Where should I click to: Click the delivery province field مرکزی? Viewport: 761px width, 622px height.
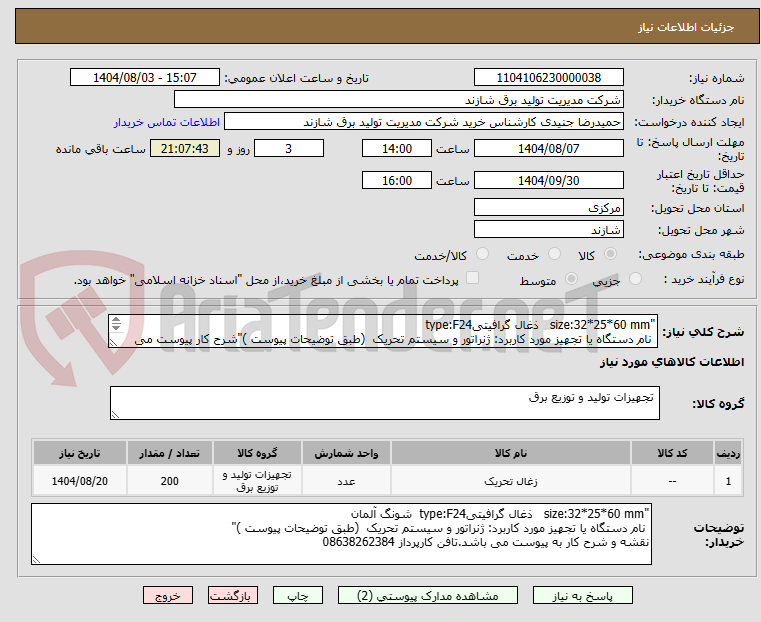click(548, 208)
